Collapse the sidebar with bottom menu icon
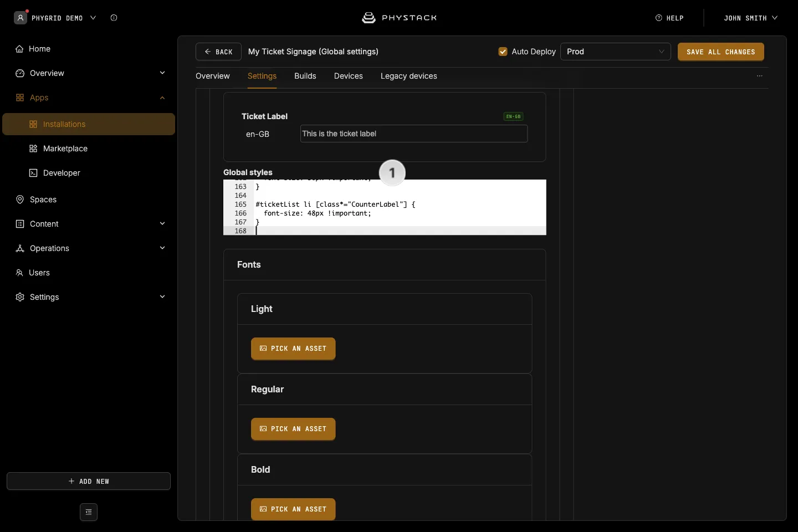The width and height of the screenshot is (798, 532). point(89,512)
